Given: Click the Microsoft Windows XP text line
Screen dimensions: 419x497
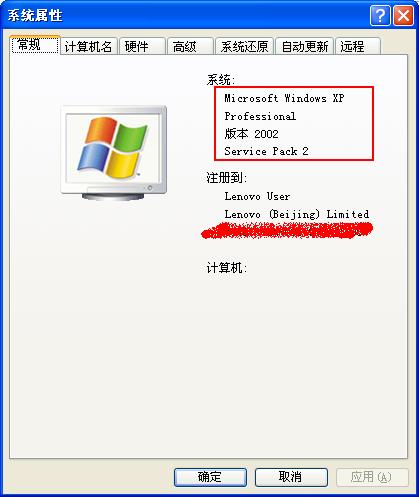Looking at the screenshot, I should tap(284, 98).
